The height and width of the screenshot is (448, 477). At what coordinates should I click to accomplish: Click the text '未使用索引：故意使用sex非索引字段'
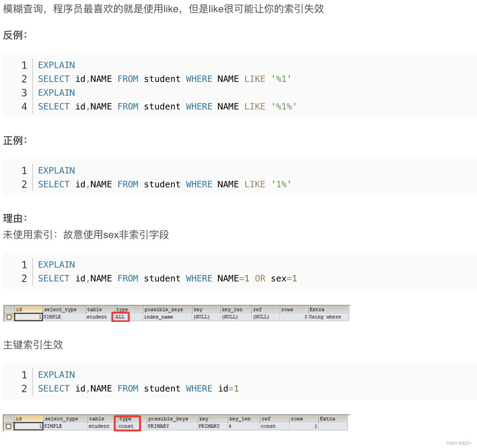coord(86,235)
